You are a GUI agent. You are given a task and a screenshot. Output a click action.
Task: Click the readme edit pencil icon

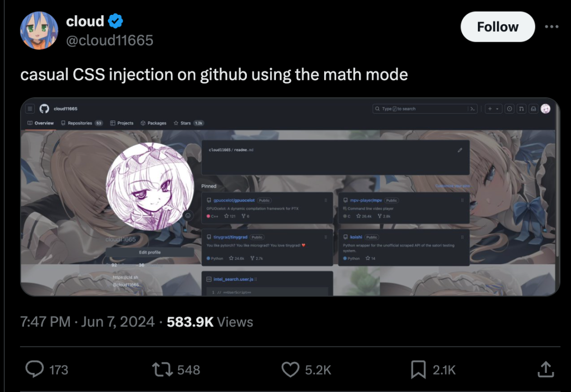pos(460,150)
